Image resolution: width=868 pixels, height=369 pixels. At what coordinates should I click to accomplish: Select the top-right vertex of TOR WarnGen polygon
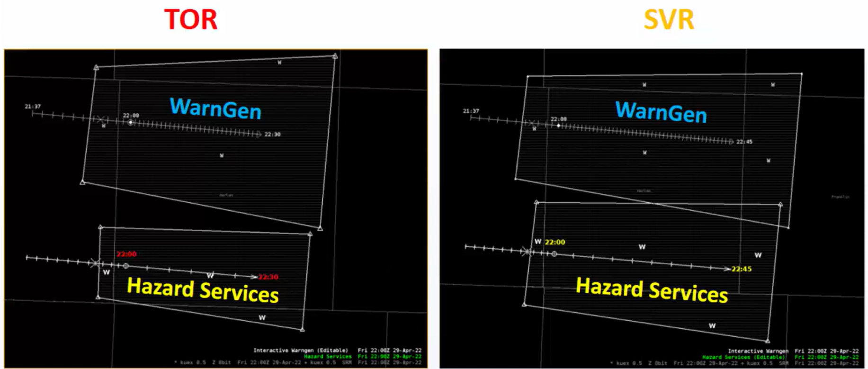click(x=335, y=56)
